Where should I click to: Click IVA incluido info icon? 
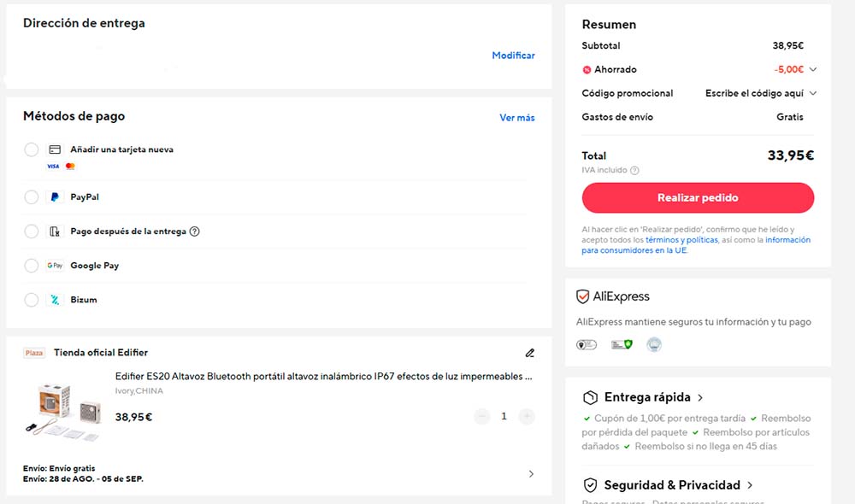634,170
